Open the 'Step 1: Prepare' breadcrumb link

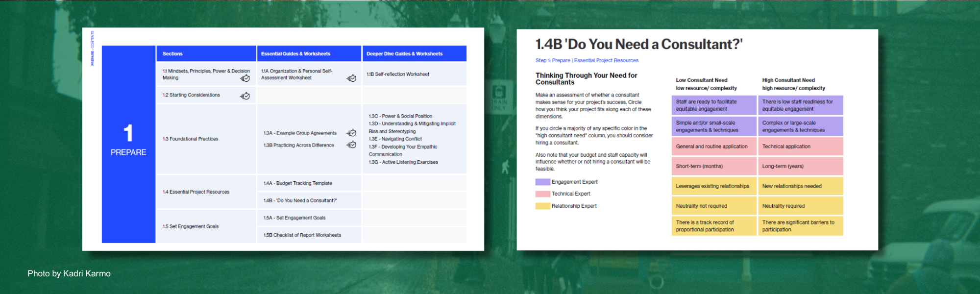coord(553,60)
